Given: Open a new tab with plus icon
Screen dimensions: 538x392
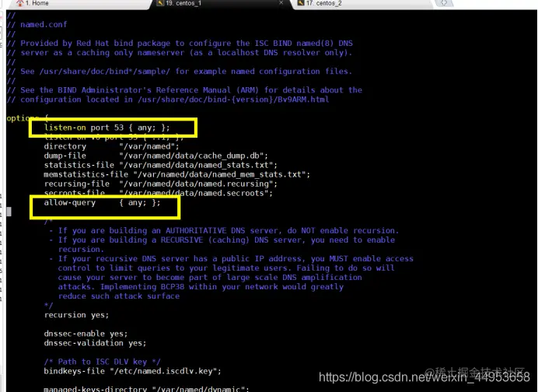Looking at the screenshot, I should pyautogui.click(x=444, y=3).
